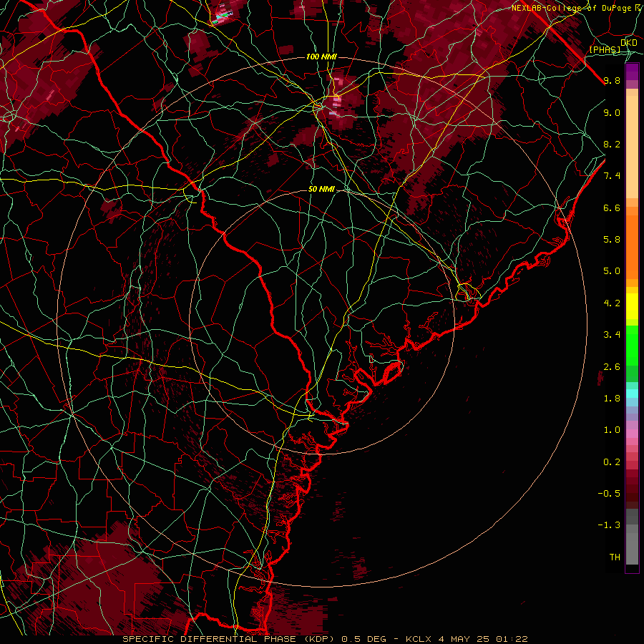Click the 2.6 scale value
This screenshot has height=644, width=644.
point(612,367)
